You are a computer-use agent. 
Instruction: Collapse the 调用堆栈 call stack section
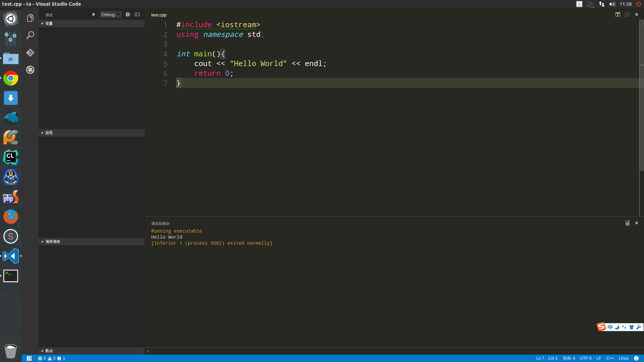pos(53,242)
